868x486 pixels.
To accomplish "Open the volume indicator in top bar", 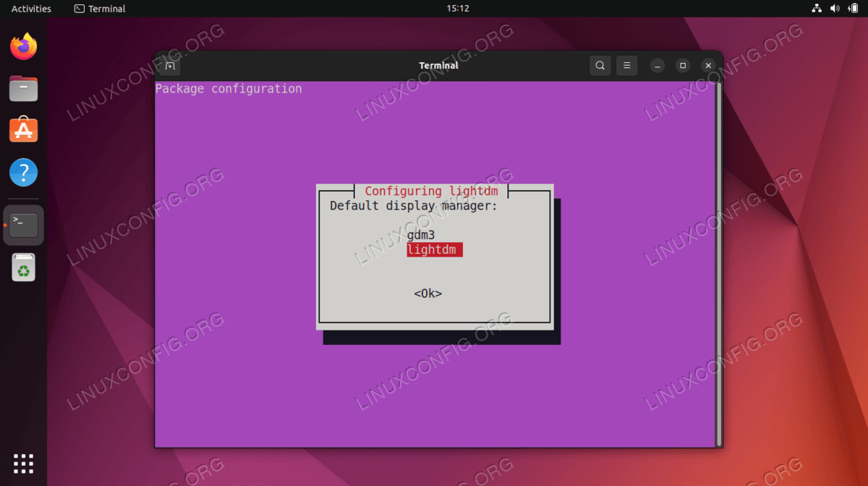I will tap(835, 9).
